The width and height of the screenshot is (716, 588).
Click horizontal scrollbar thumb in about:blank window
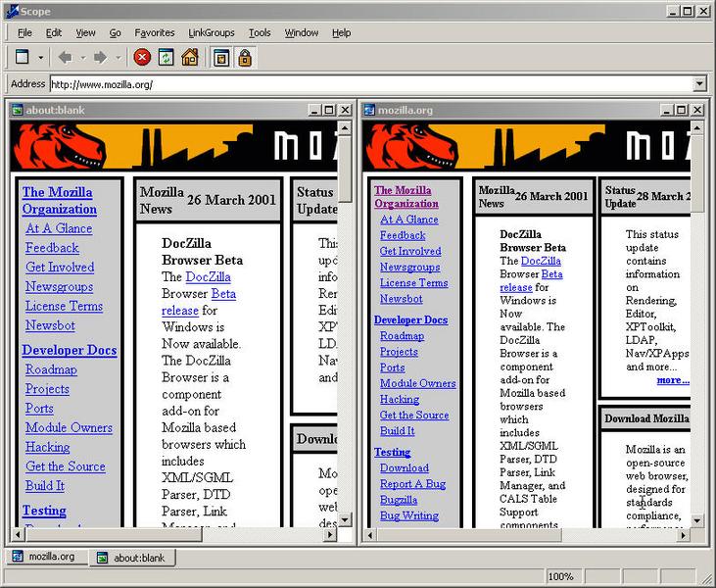[x=114, y=534]
